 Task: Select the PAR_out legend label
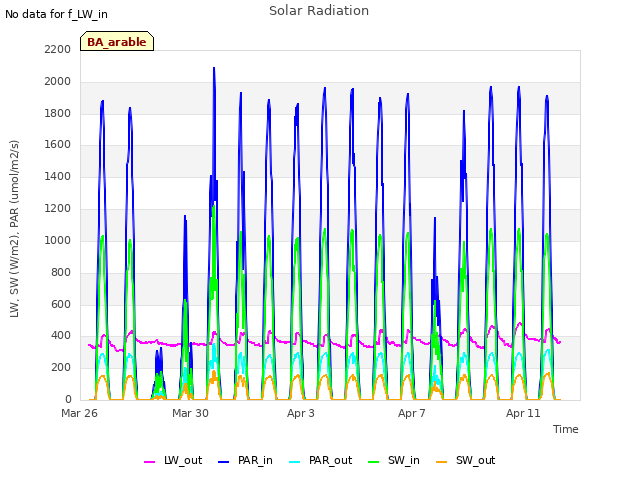331,460
